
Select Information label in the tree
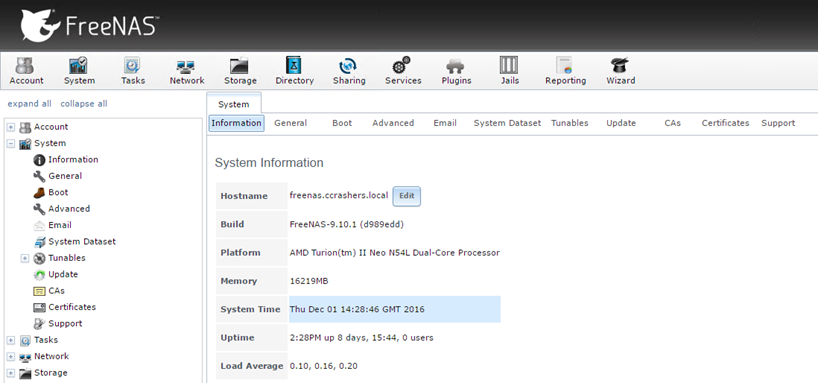click(x=73, y=160)
